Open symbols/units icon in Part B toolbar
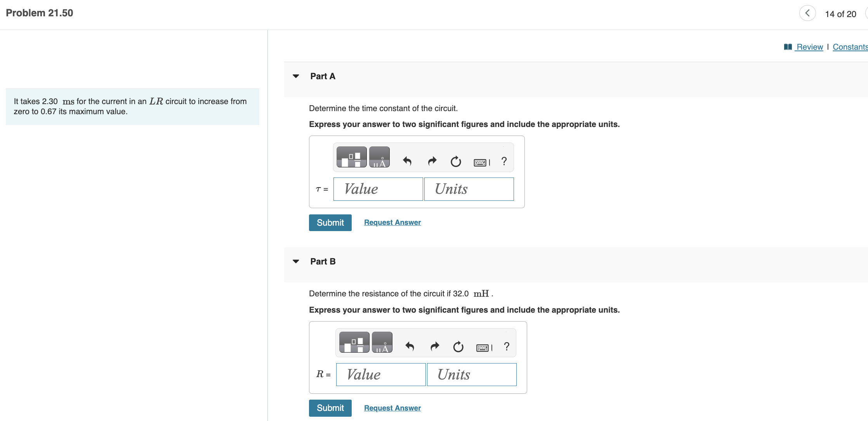 [382, 343]
